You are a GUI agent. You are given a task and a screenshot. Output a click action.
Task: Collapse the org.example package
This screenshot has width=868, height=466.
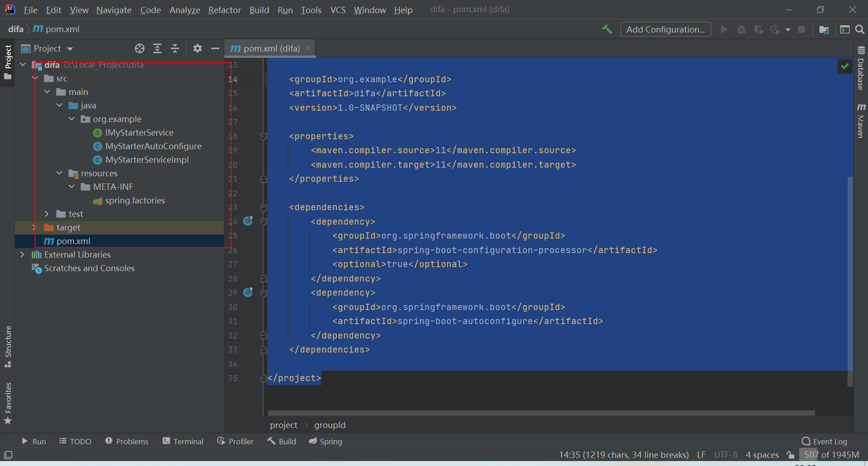[x=71, y=119]
